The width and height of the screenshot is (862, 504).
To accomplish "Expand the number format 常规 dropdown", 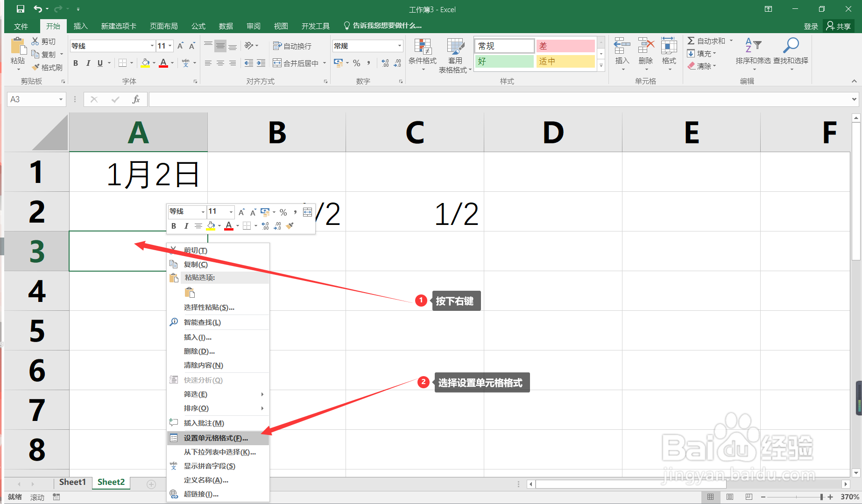I will pyautogui.click(x=400, y=46).
